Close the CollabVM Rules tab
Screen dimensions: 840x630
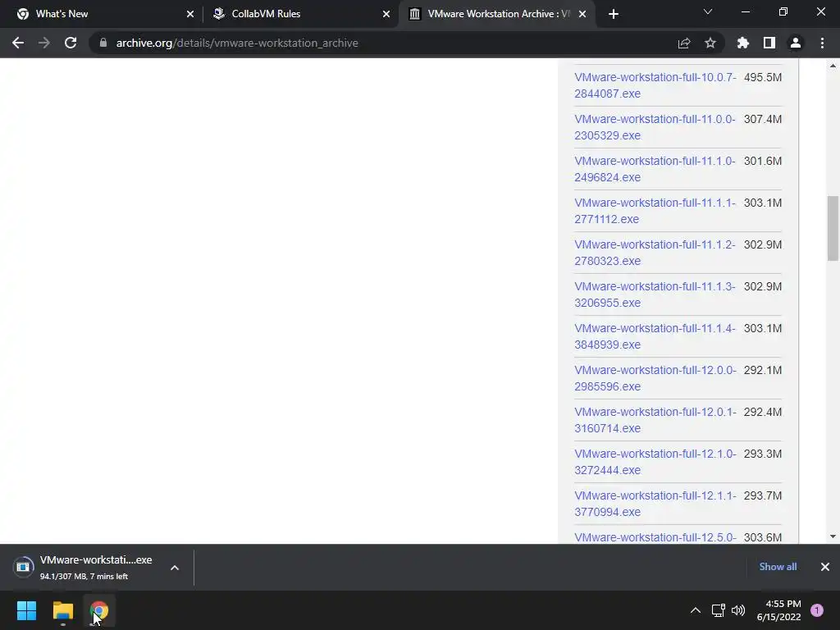point(386,14)
